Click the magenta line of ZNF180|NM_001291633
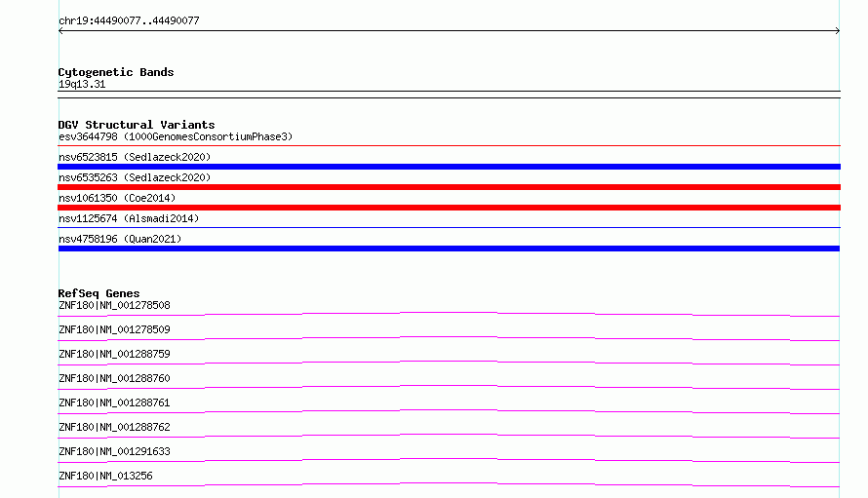 point(449,460)
